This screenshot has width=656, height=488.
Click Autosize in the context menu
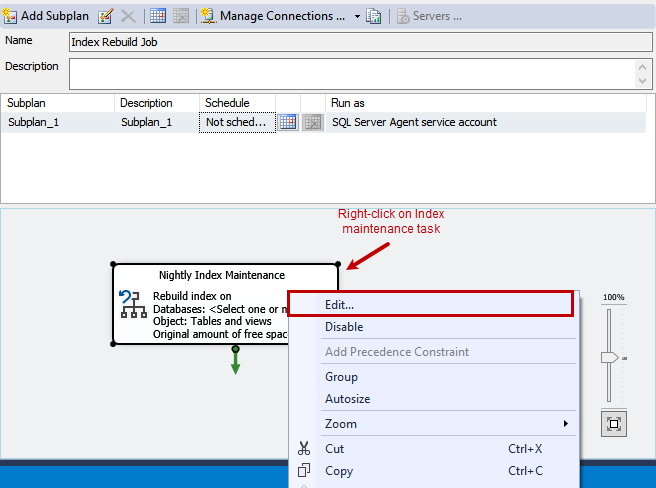[x=347, y=399]
